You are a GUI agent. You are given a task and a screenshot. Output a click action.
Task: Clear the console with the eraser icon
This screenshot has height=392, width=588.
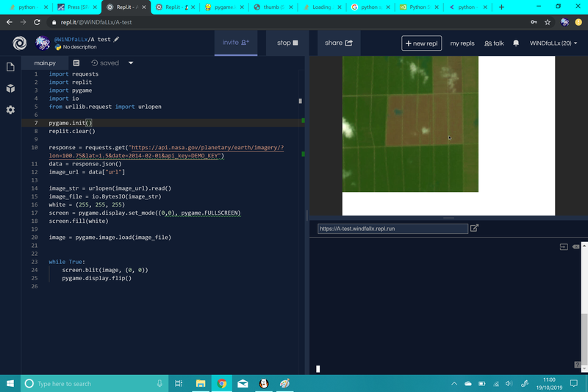click(x=576, y=247)
